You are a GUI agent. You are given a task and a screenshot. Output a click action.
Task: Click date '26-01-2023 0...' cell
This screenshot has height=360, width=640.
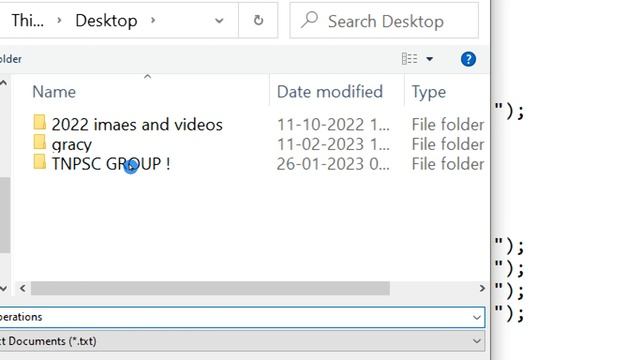pyautogui.click(x=333, y=164)
